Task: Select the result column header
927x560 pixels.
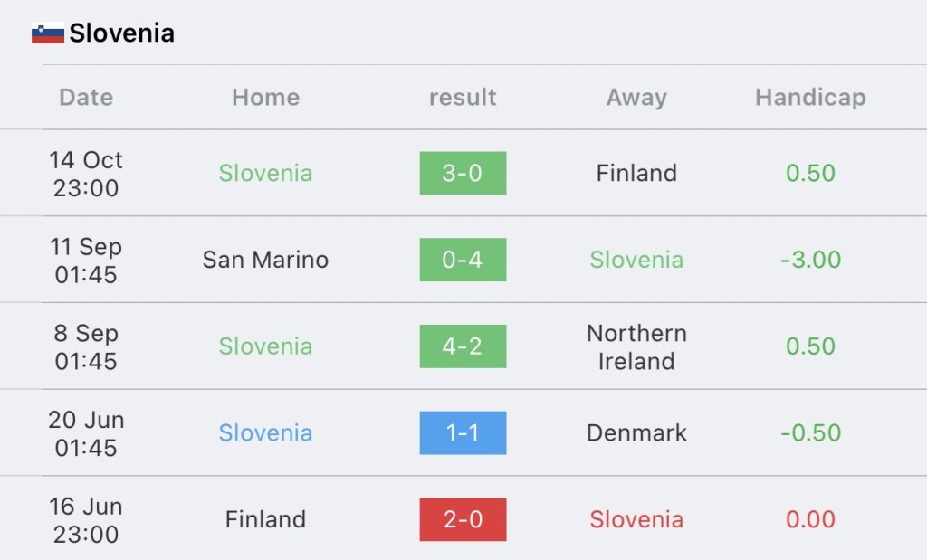Action: tap(463, 98)
